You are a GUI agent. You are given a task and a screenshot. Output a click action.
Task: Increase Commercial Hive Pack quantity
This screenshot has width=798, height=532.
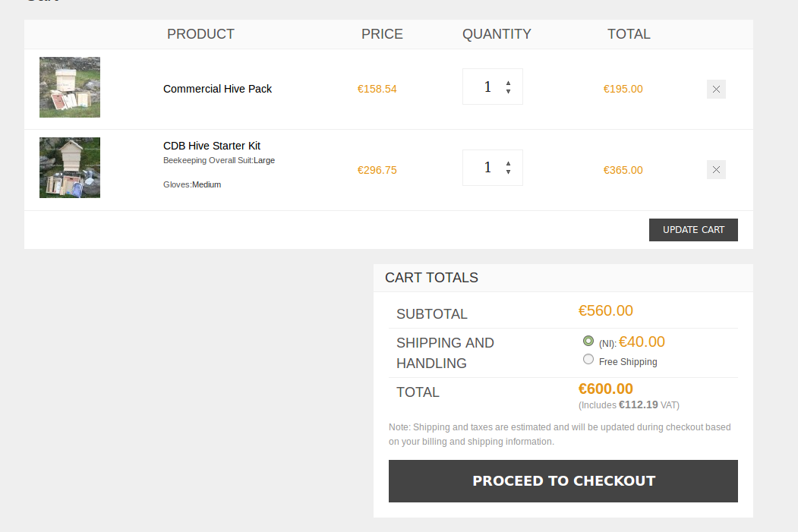click(x=508, y=83)
